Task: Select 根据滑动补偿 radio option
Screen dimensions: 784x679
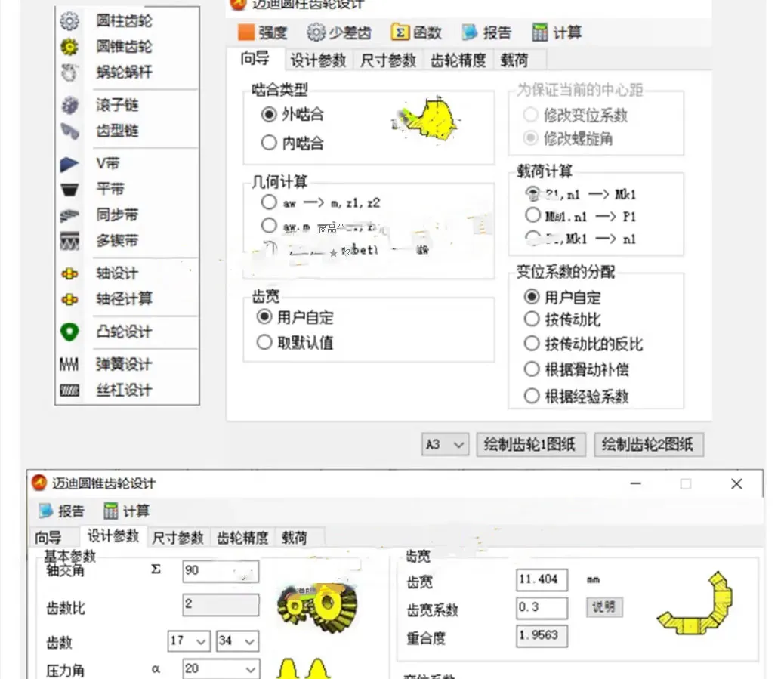Action: point(532,369)
